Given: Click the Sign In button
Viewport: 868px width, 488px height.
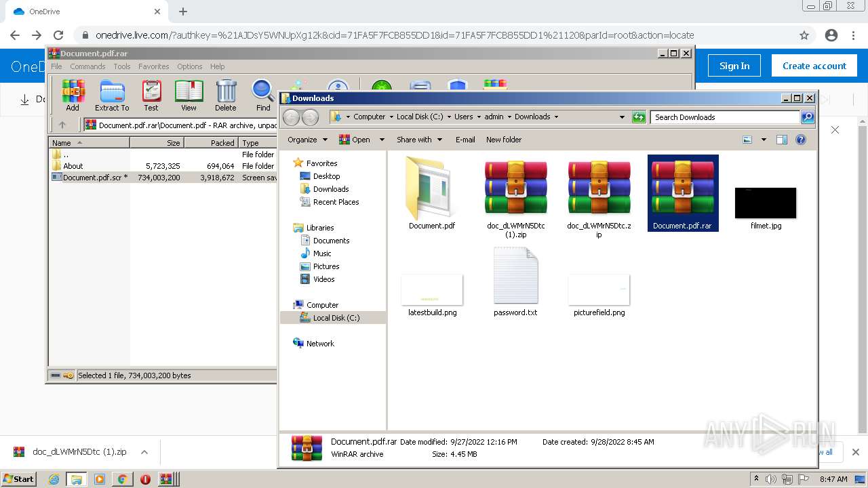Looking at the screenshot, I should [734, 66].
